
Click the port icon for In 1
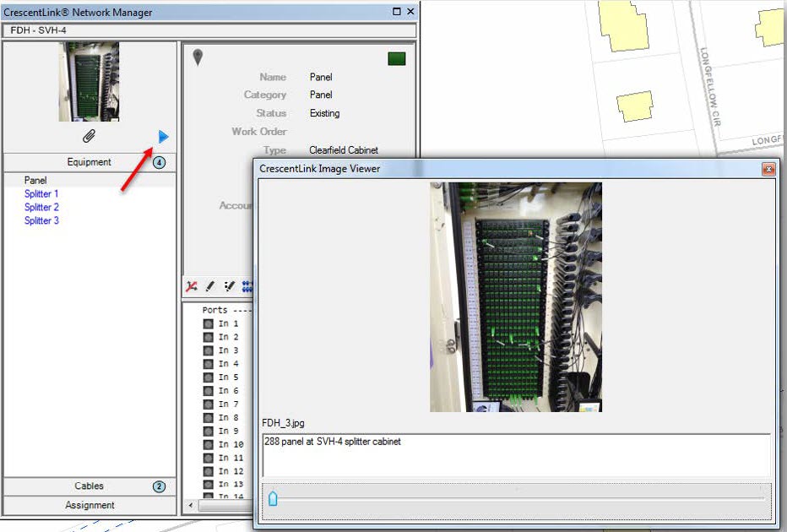(x=209, y=323)
